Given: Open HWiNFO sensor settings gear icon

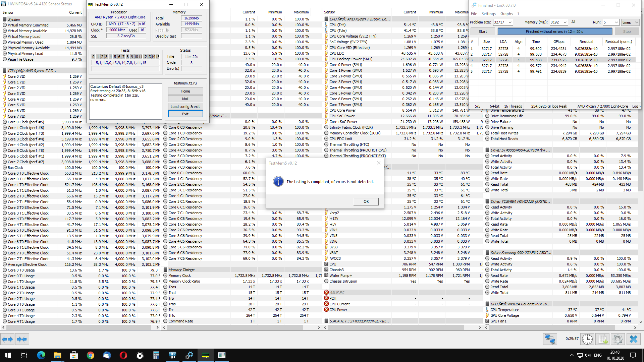Looking at the screenshot, I should click(618, 339).
